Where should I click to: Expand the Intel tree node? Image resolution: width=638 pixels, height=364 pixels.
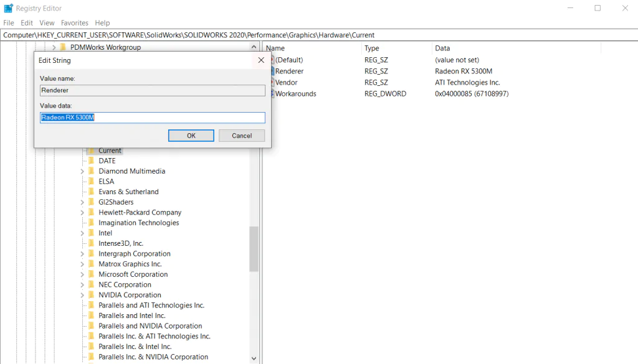(x=82, y=233)
